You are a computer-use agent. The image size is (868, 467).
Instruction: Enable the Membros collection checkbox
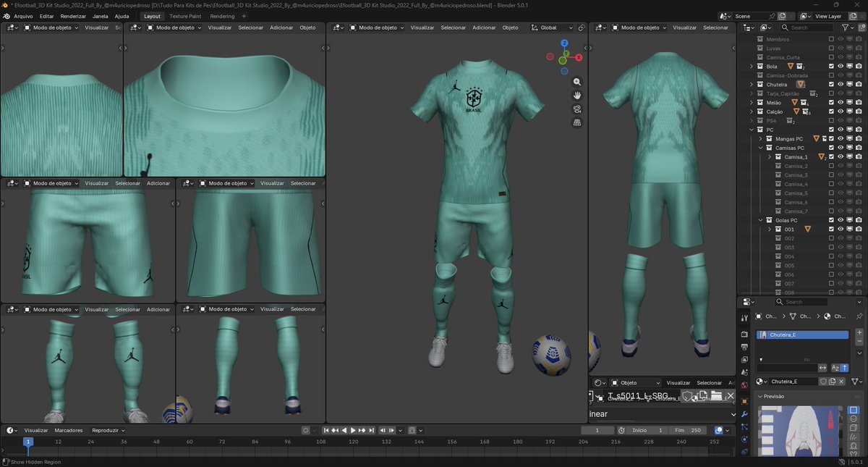[x=831, y=39]
